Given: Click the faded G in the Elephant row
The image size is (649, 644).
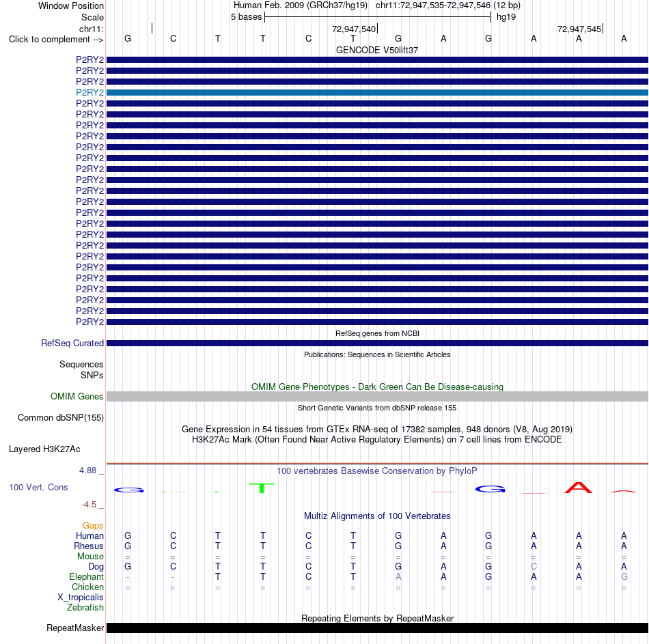Looking at the screenshot, I should [624, 576].
